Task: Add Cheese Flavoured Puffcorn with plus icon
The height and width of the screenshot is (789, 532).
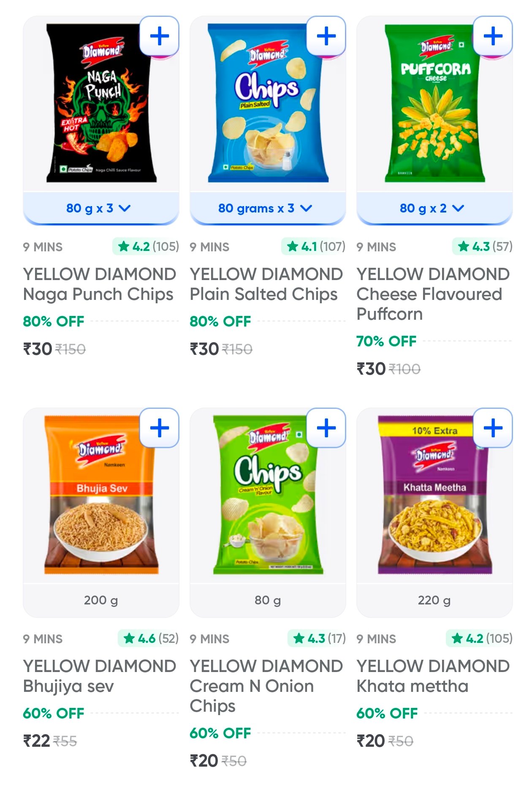Action: point(493,36)
